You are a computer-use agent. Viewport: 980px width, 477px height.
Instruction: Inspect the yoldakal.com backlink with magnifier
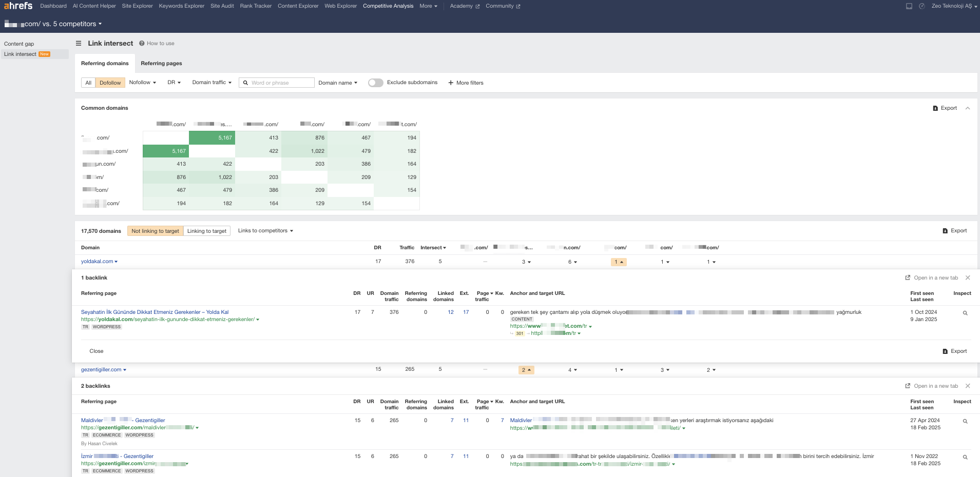click(x=965, y=313)
